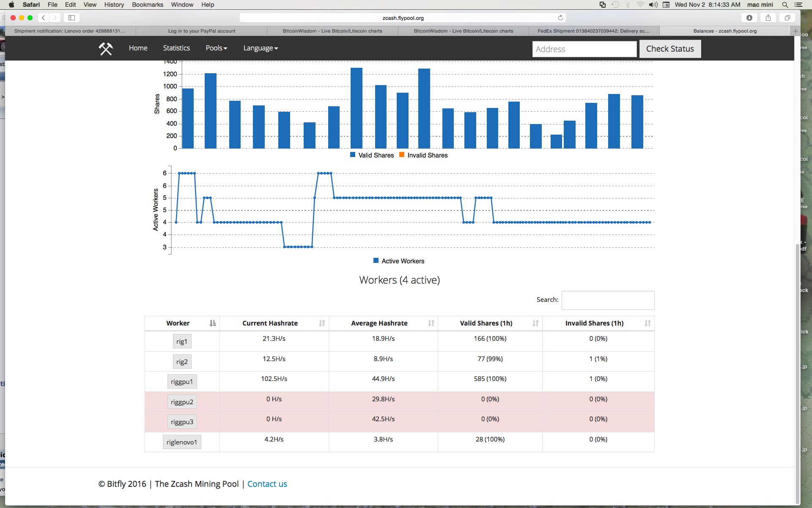Click the clock in menu bar
812x508 pixels.
pyautogui.click(x=708, y=5)
